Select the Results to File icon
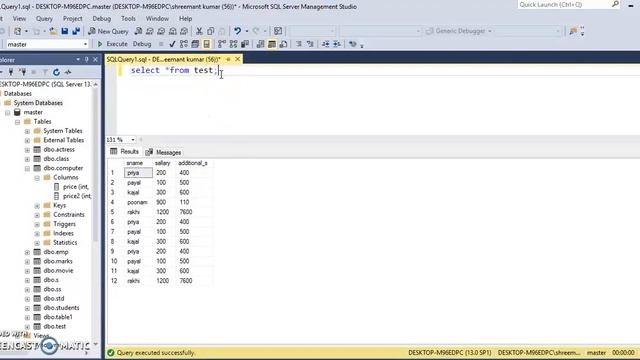This screenshot has height=360, width=640. 283,44
